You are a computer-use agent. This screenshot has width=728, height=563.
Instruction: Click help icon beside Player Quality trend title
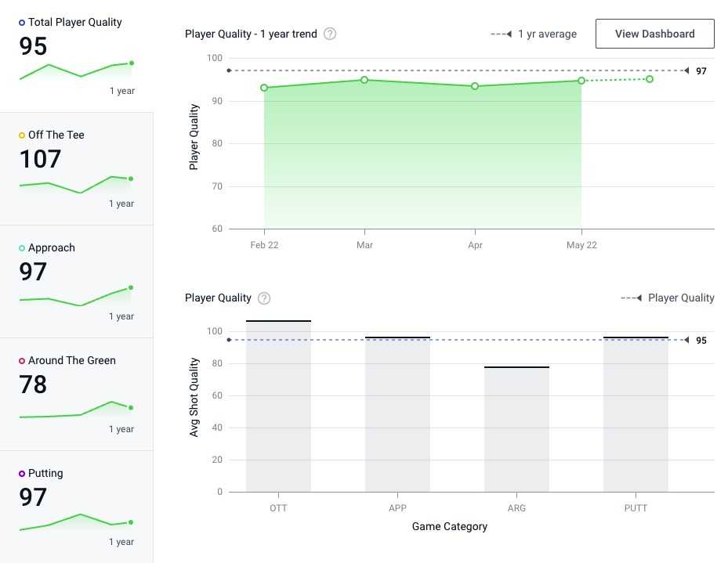pos(330,34)
